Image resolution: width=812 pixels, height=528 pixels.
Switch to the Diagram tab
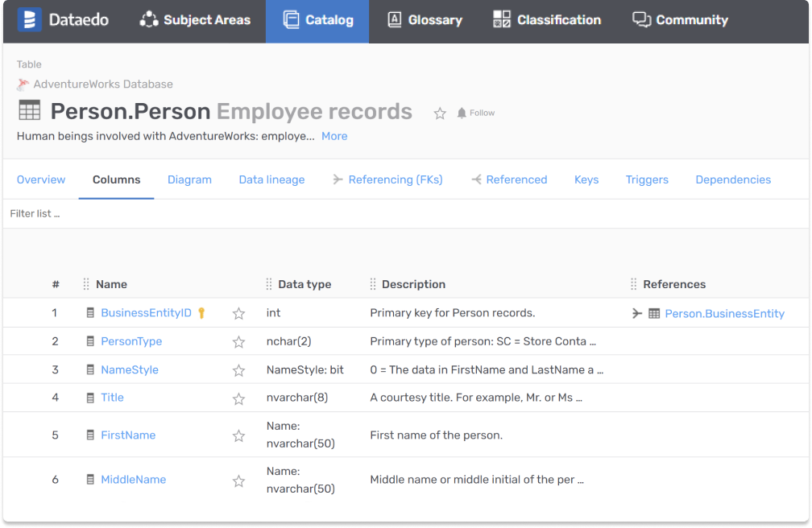pyautogui.click(x=189, y=179)
